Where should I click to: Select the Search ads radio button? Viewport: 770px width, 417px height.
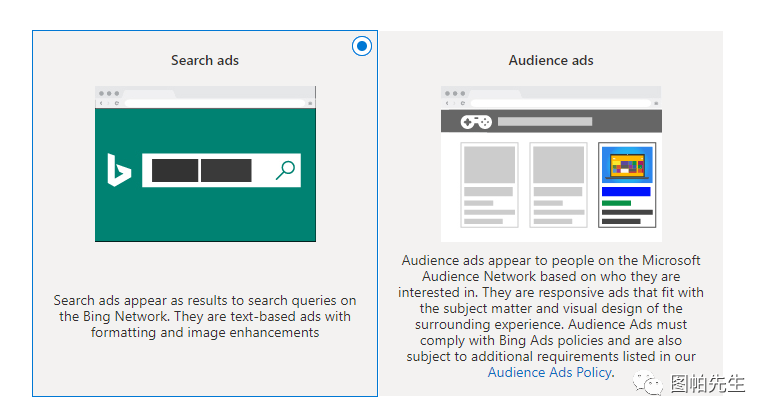click(362, 45)
